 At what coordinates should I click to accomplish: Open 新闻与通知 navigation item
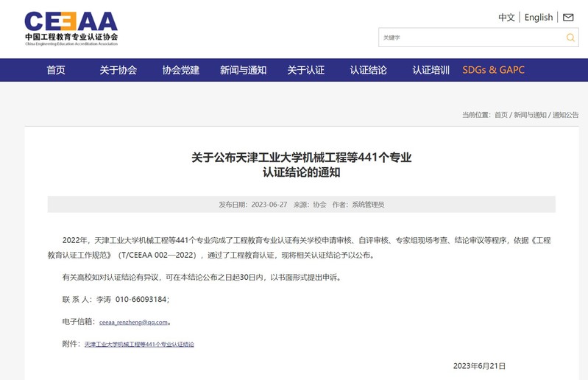click(x=243, y=70)
